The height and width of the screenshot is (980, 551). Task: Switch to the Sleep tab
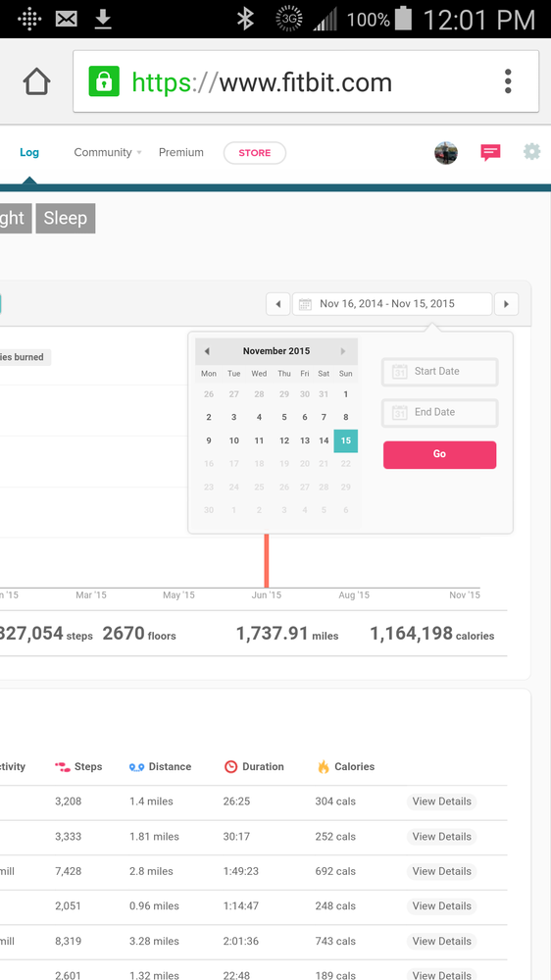[66, 218]
